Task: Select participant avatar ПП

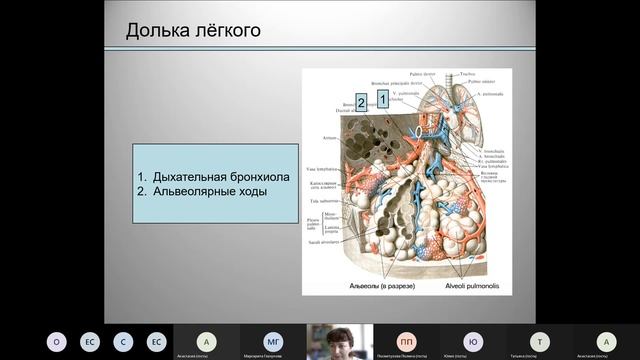Action: tap(406, 342)
